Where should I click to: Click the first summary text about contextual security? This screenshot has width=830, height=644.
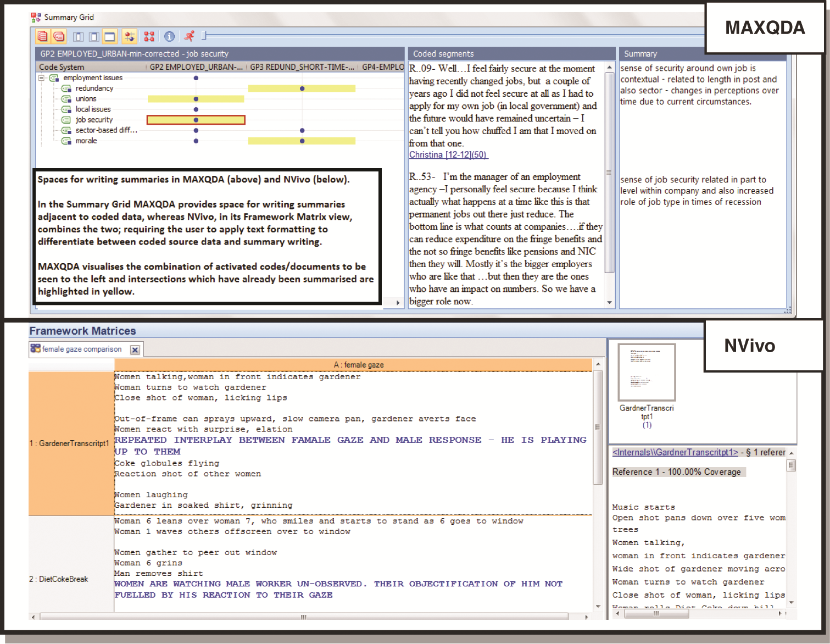pos(699,85)
